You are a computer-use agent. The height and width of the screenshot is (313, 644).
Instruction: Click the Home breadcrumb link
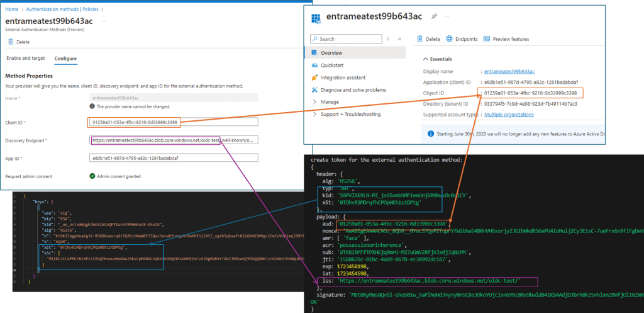12,9
